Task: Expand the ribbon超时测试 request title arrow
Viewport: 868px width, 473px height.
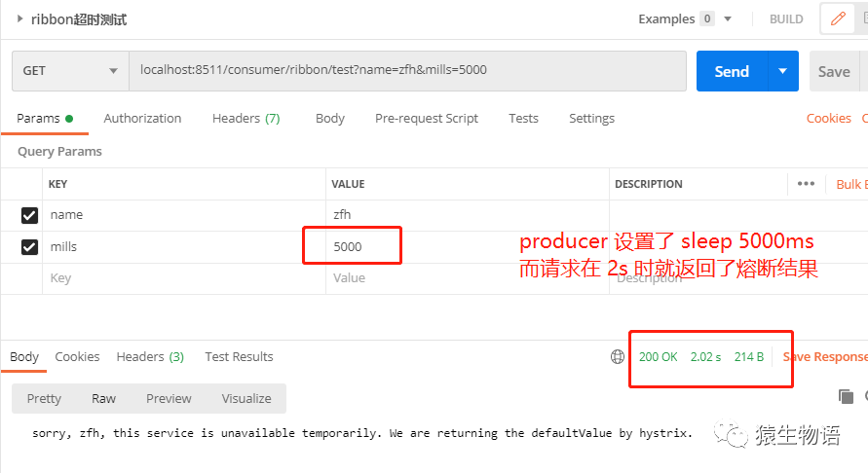Action: [x=19, y=18]
